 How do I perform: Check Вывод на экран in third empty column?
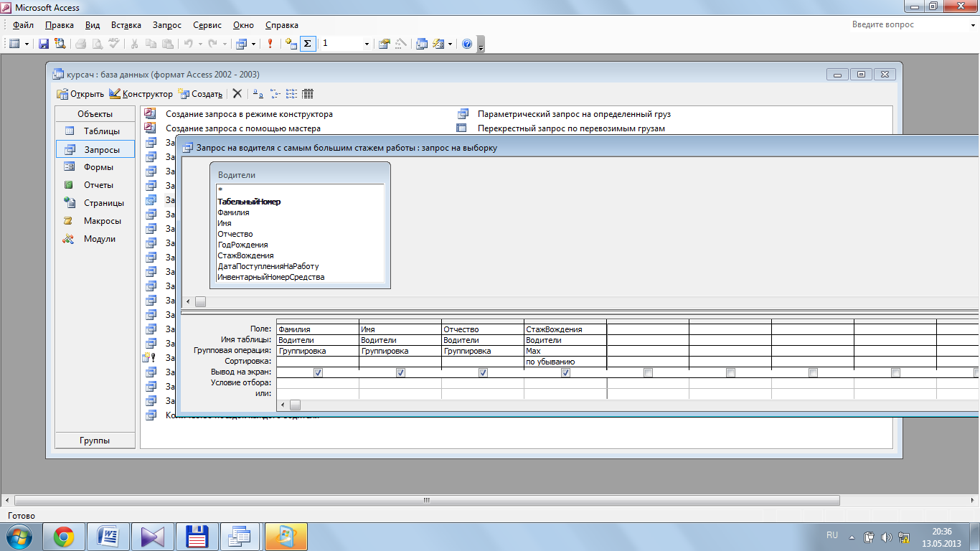[x=813, y=372]
